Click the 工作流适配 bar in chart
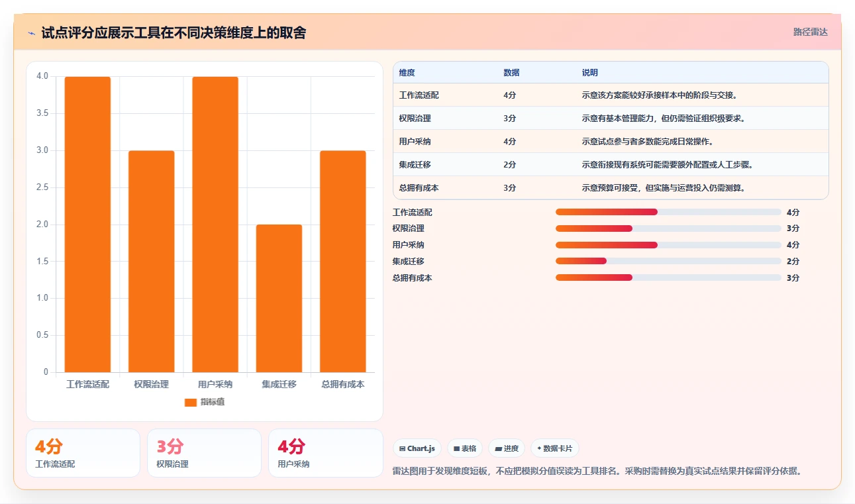Image resolution: width=855 pixels, height=504 pixels. (x=87, y=225)
